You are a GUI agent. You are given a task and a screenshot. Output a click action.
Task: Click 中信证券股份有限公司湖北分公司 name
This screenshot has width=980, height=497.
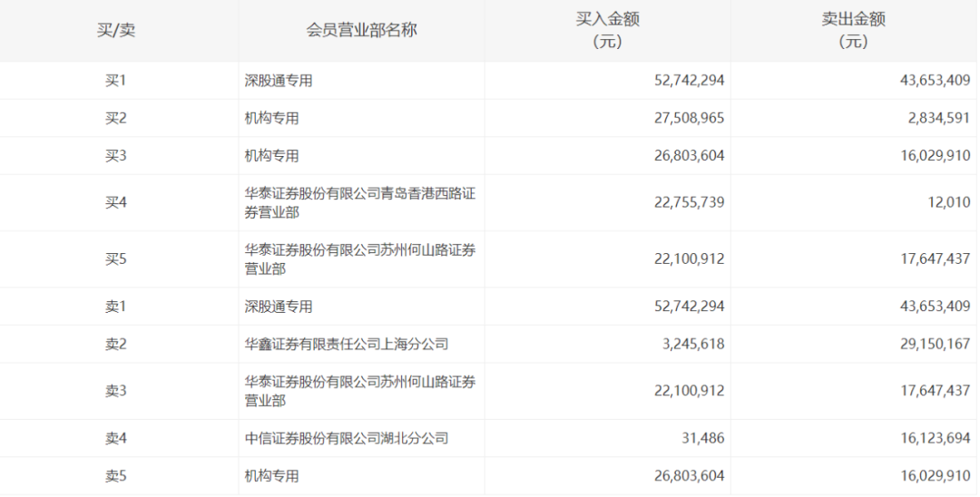pyautogui.click(x=347, y=438)
